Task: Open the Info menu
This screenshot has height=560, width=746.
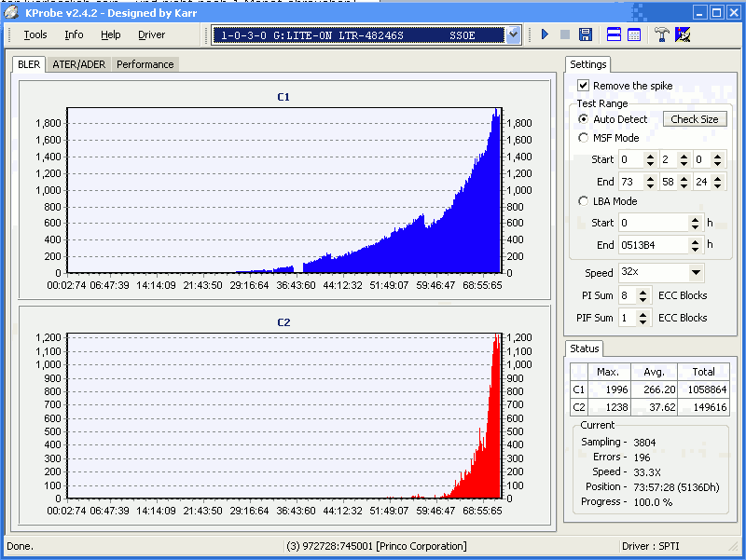Action: (74, 34)
